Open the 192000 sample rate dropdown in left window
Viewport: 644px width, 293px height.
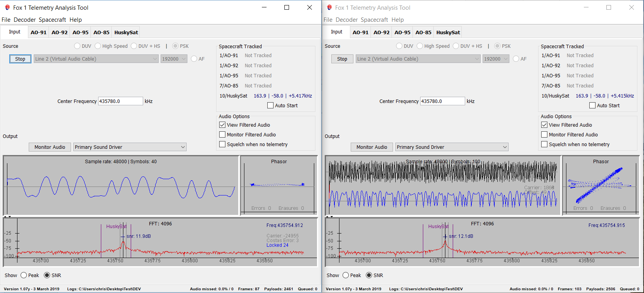[x=174, y=59]
